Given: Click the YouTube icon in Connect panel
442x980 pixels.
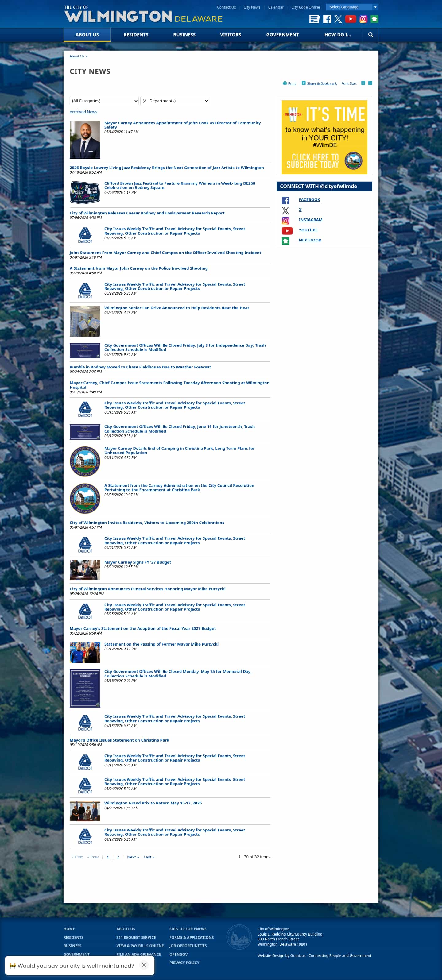Looking at the screenshot, I should (x=287, y=230).
